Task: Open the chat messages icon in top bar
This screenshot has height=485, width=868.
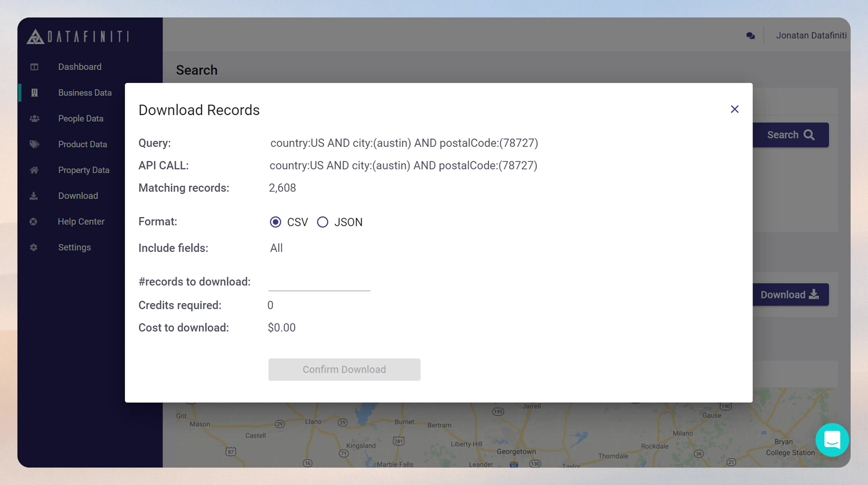Action: point(750,35)
